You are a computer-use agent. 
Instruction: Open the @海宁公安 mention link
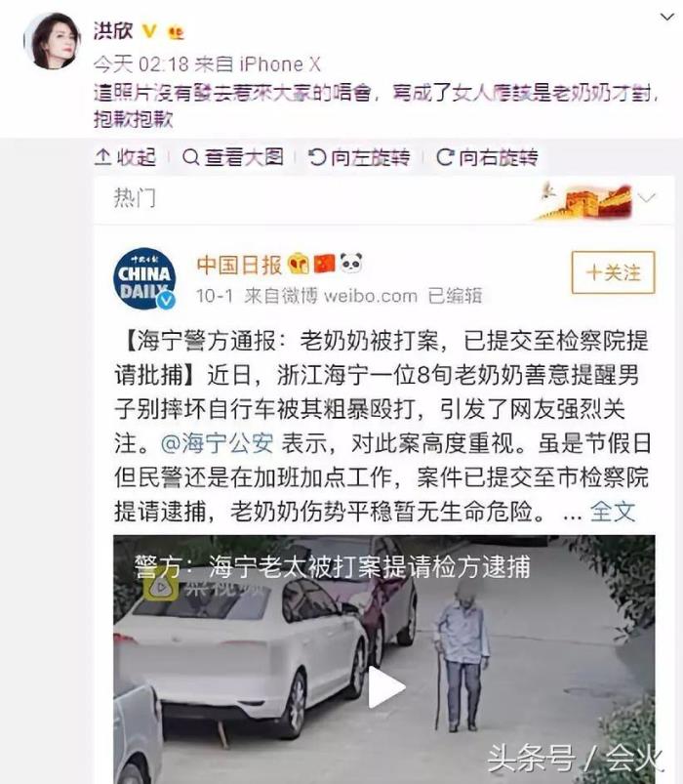[217, 443]
